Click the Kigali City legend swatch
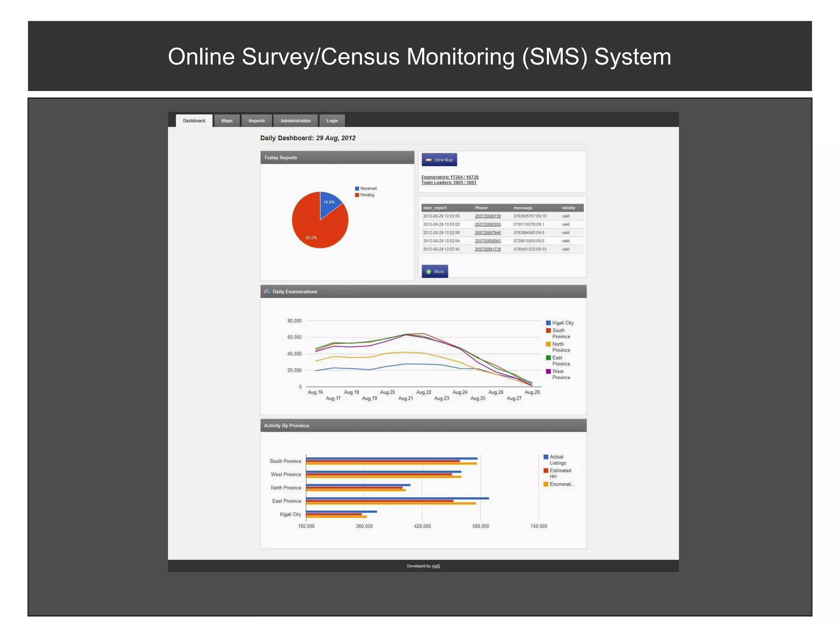 point(548,323)
